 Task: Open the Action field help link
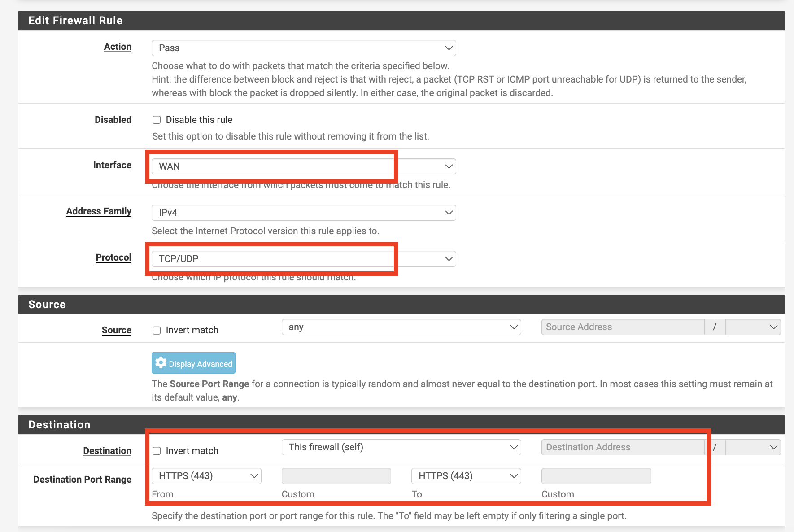pos(118,47)
